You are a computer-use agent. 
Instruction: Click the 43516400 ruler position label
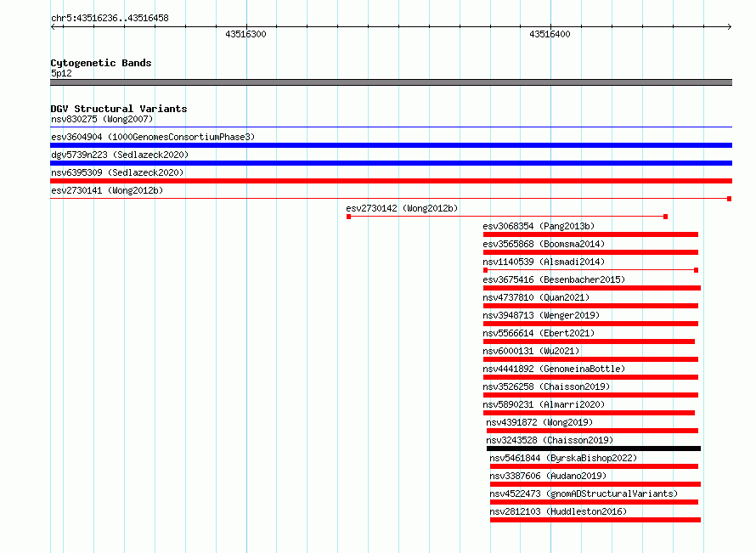click(550, 34)
